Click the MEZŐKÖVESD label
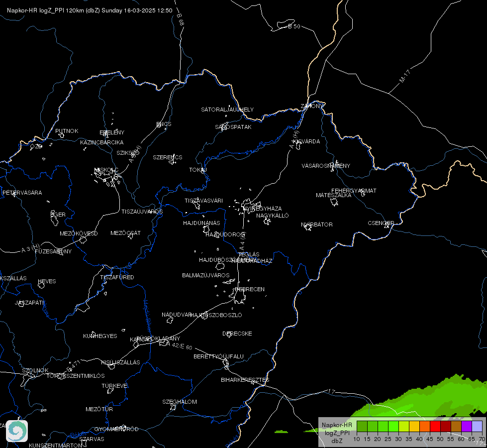 [79, 233]
